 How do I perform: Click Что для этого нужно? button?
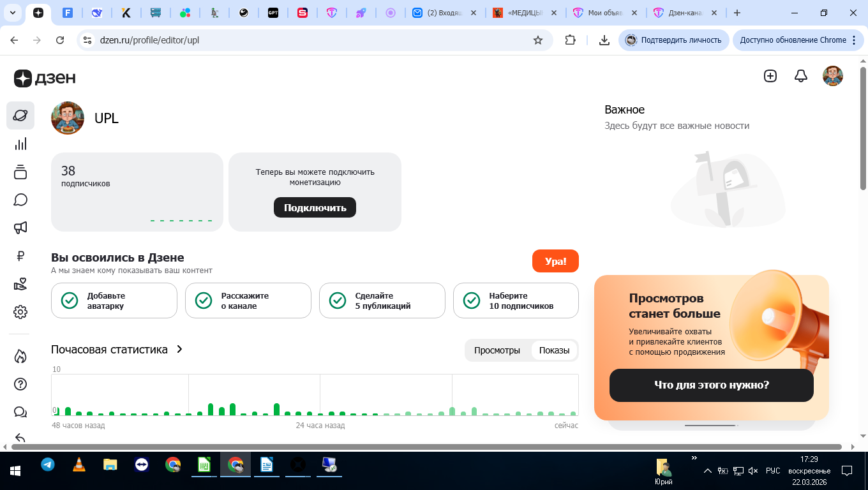point(712,385)
